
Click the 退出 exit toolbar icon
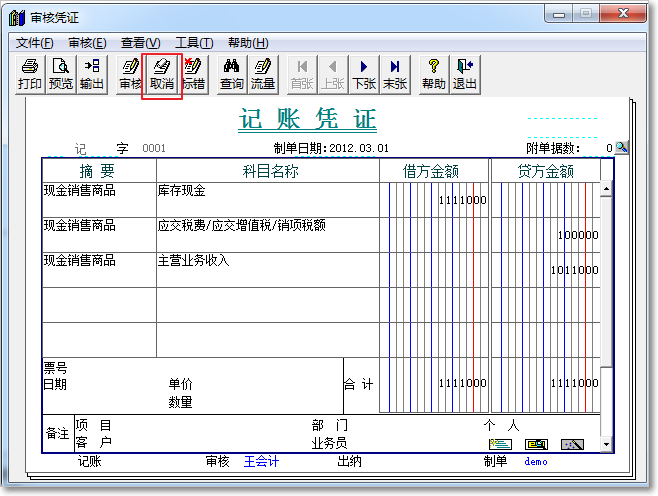465,75
